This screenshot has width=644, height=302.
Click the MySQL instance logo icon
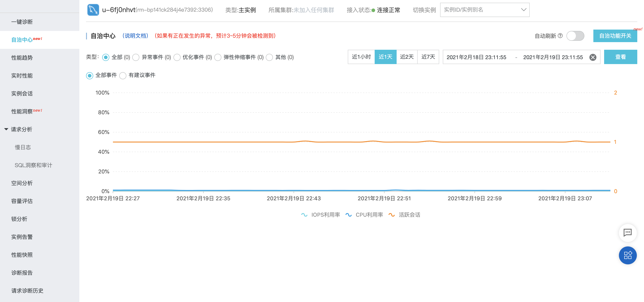pos(93,10)
